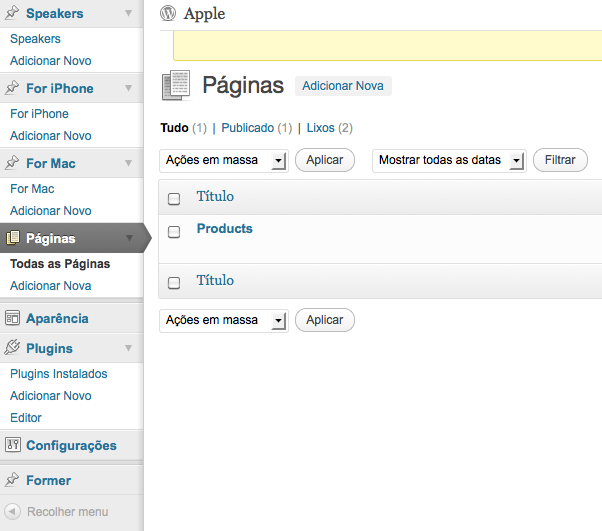Open the top Ações em massa dropdown

pos(224,160)
